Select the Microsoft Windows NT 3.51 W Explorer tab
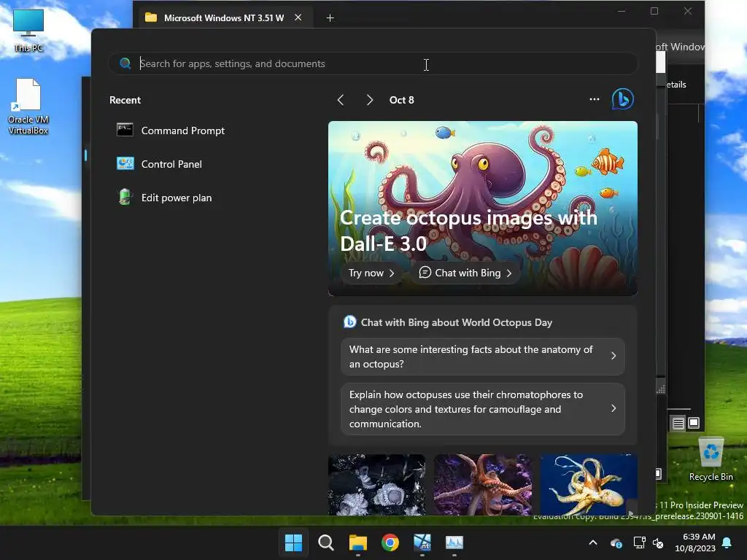This screenshot has width=747, height=560. 224,17
